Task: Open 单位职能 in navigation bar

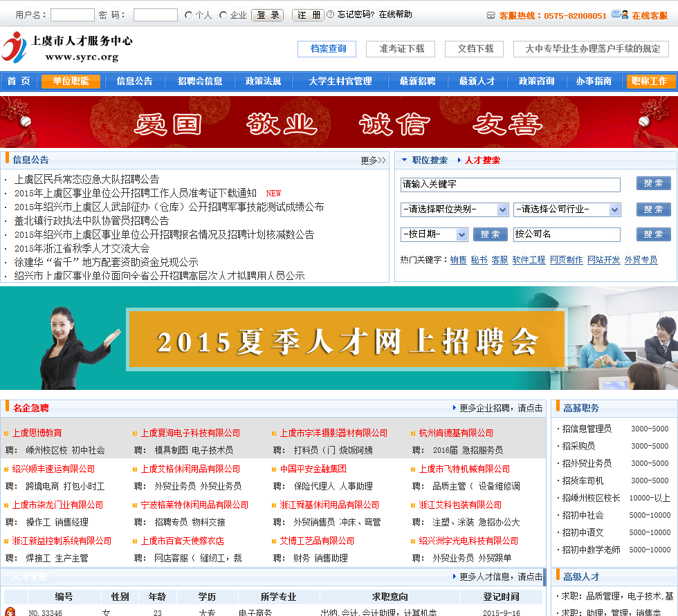Action: point(71,81)
